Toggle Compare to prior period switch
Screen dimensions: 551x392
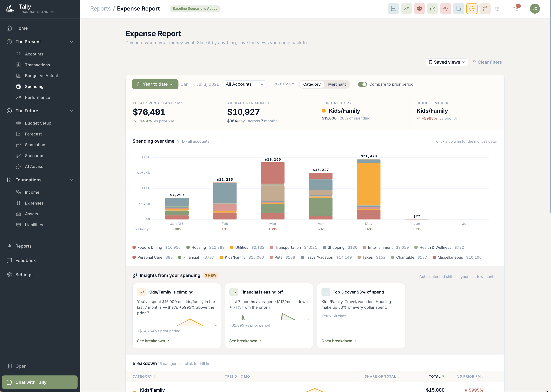(x=362, y=84)
